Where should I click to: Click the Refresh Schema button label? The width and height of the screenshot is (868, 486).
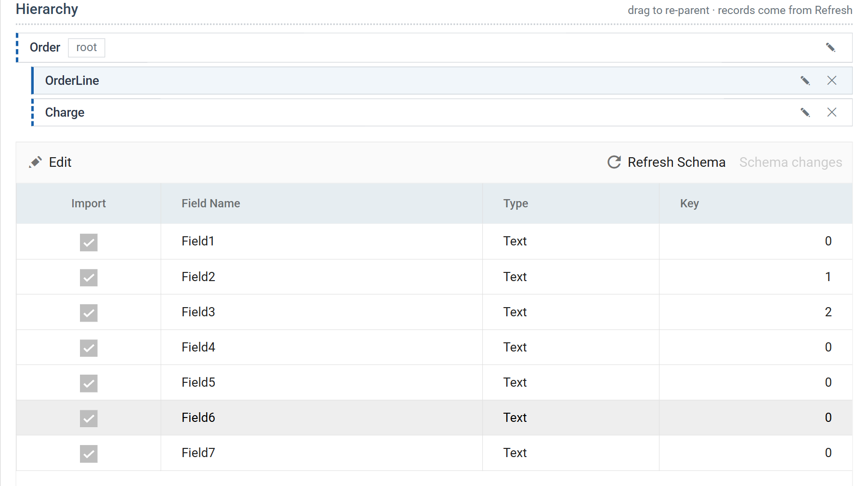tap(676, 162)
